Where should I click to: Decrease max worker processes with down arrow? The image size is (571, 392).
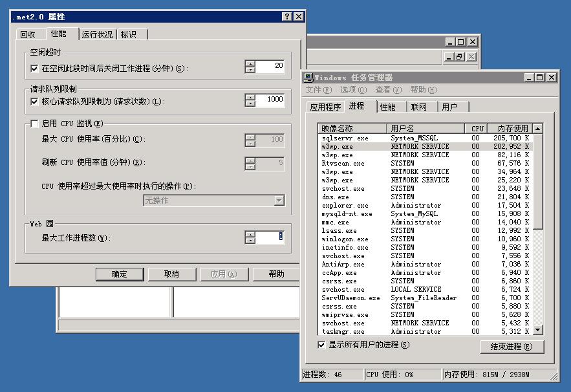(250, 241)
